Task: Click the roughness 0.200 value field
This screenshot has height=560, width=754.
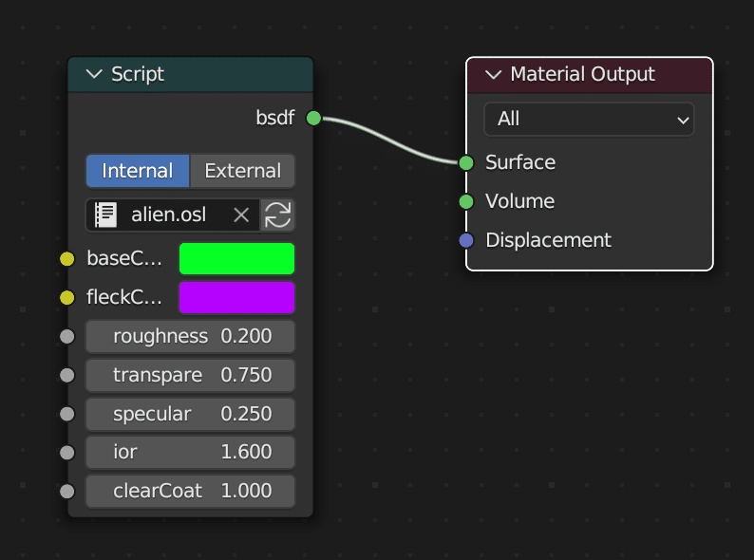Action: 190,336
